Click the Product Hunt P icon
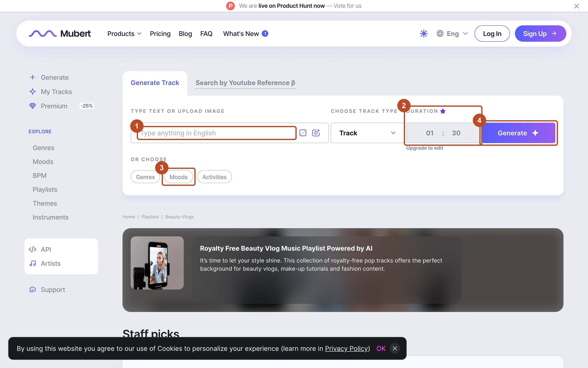Screen dimensions: 588x368 click(x=230, y=6)
